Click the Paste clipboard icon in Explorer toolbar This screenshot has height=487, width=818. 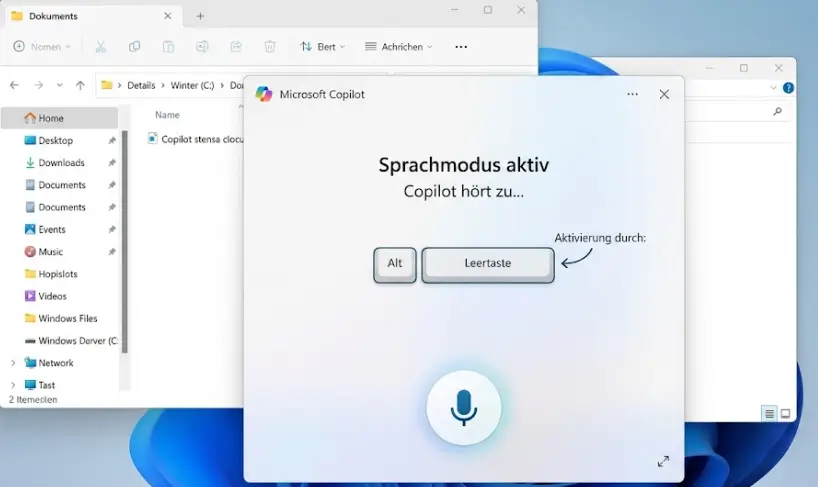coord(168,46)
